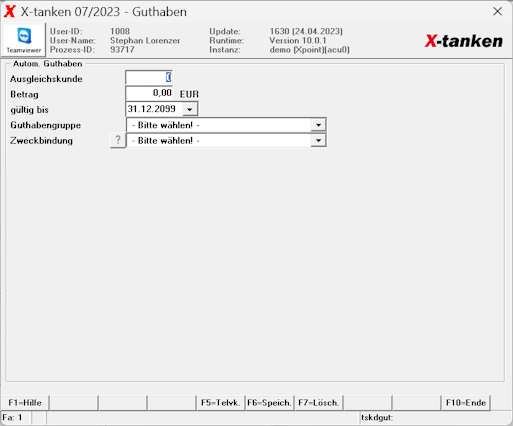The image size is (513, 426).
Task: Click the F1=Hilfe button
Action: click(25, 403)
